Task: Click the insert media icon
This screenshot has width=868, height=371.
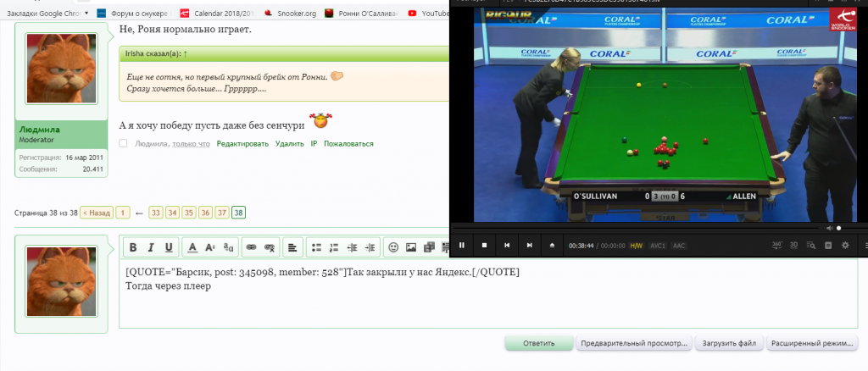Action: click(428, 247)
